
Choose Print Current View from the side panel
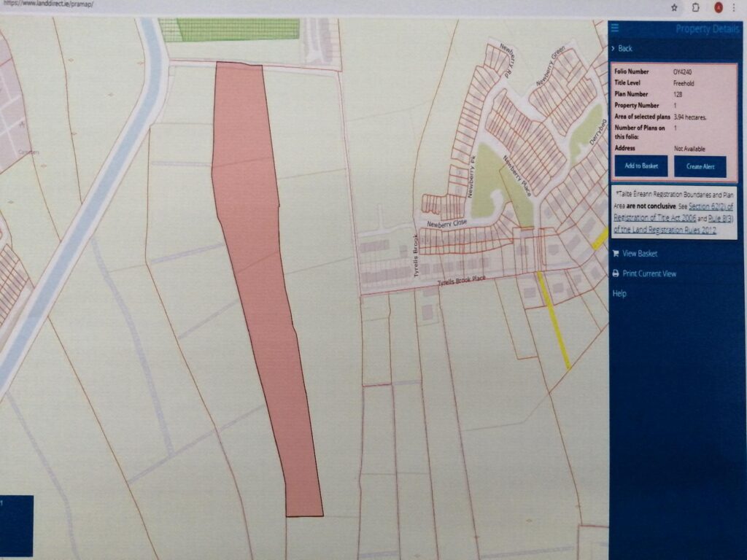pyautogui.click(x=649, y=273)
